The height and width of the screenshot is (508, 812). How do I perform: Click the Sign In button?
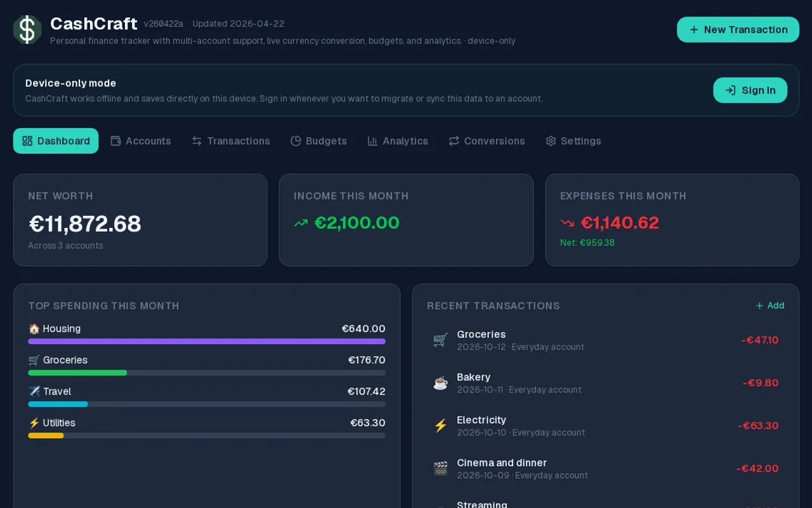point(750,90)
